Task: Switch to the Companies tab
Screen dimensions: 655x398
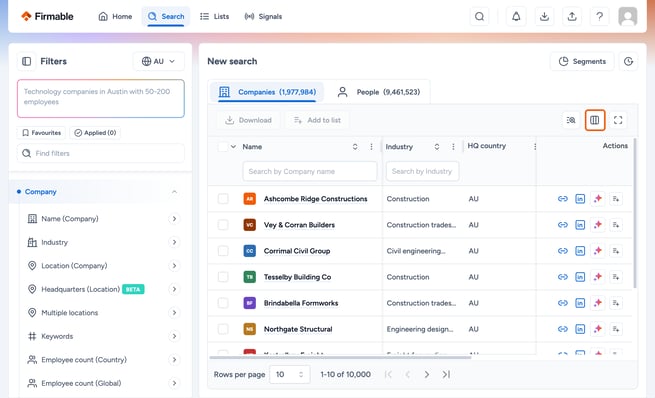Action: coord(267,92)
